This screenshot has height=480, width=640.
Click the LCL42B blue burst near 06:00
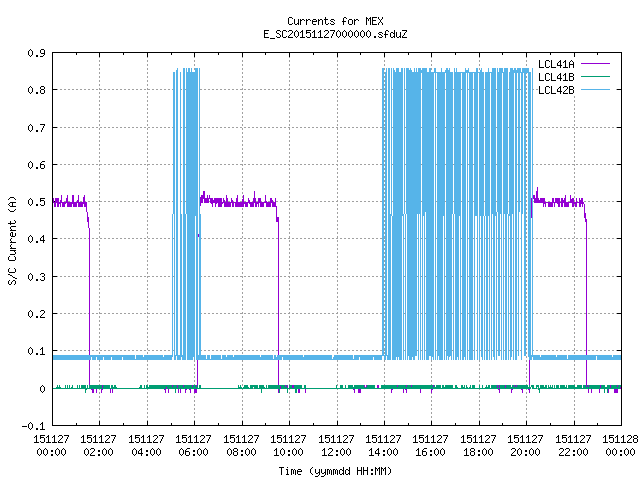click(187, 213)
